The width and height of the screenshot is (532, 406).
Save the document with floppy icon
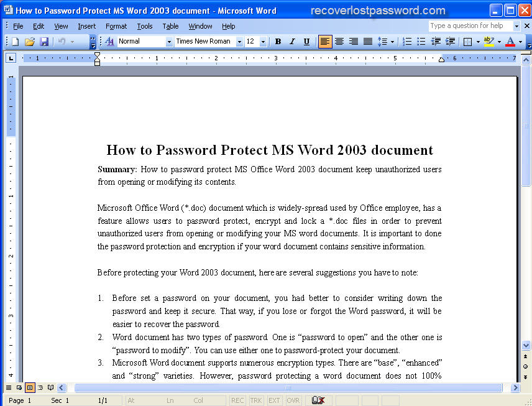coord(44,42)
